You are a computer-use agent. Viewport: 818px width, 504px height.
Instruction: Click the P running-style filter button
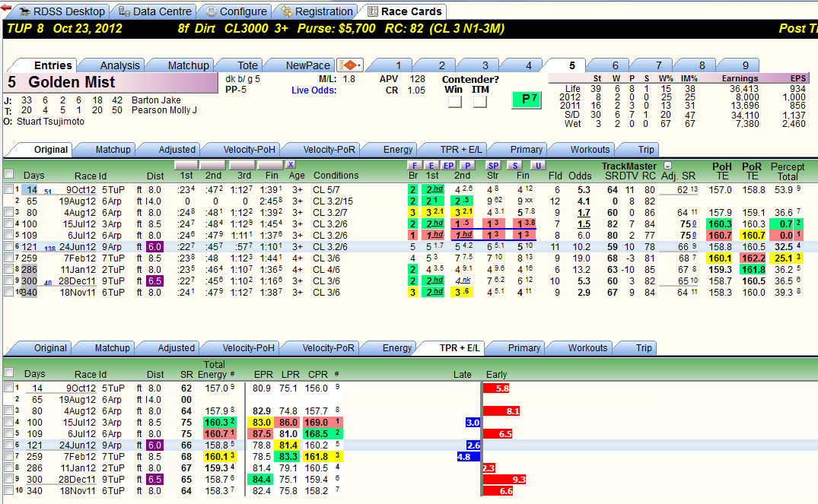tap(467, 166)
